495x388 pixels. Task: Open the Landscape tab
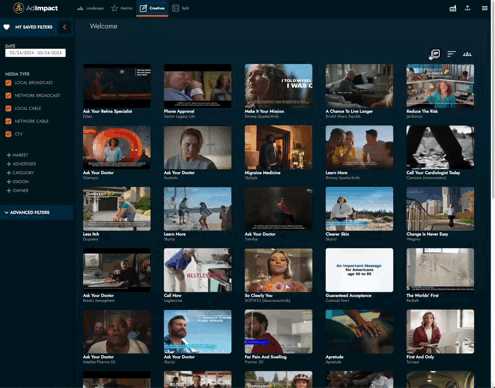click(x=90, y=8)
